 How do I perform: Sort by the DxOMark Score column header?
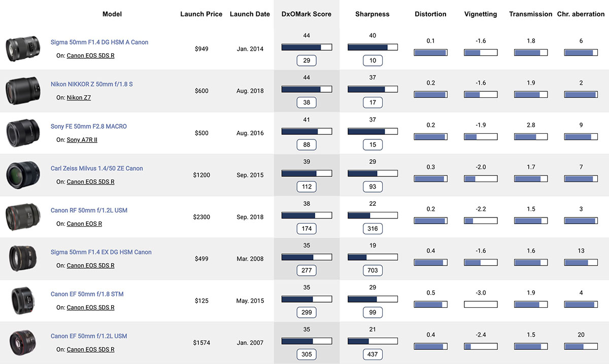pyautogui.click(x=307, y=14)
